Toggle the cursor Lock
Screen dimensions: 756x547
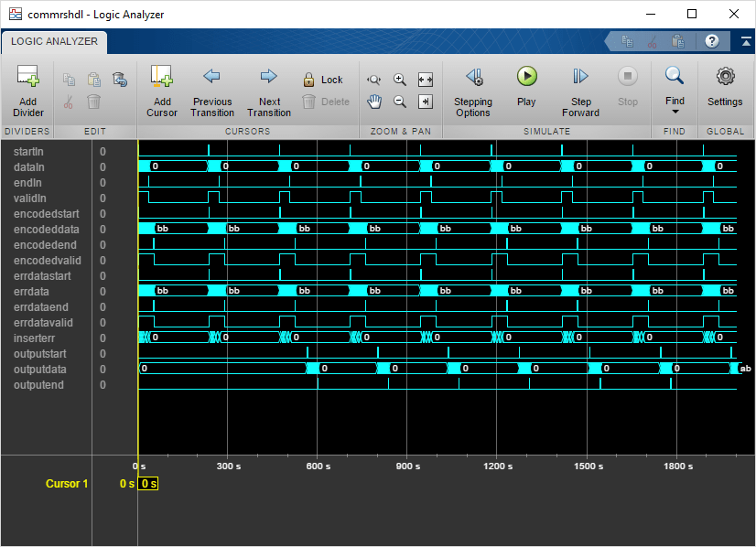click(x=324, y=80)
